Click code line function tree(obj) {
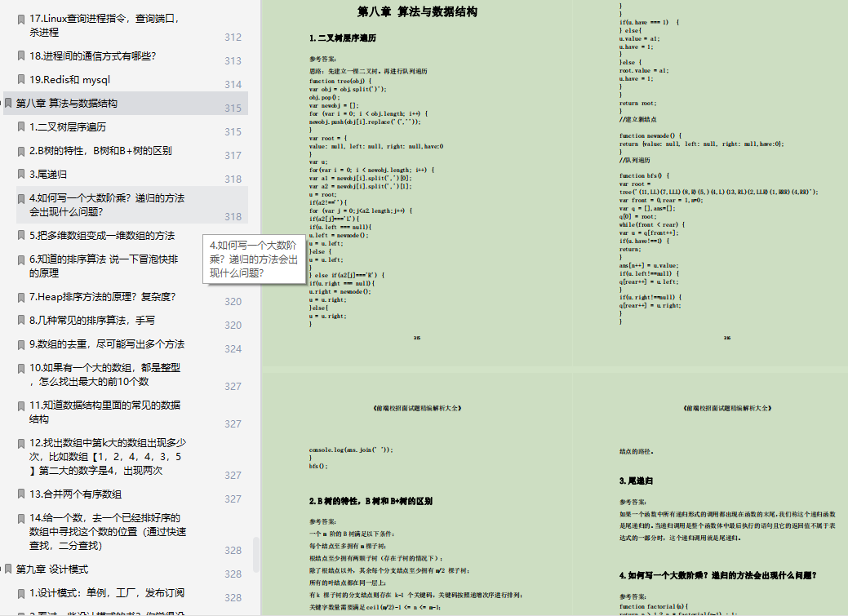Screen dimensions: 848x616 point(340,81)
